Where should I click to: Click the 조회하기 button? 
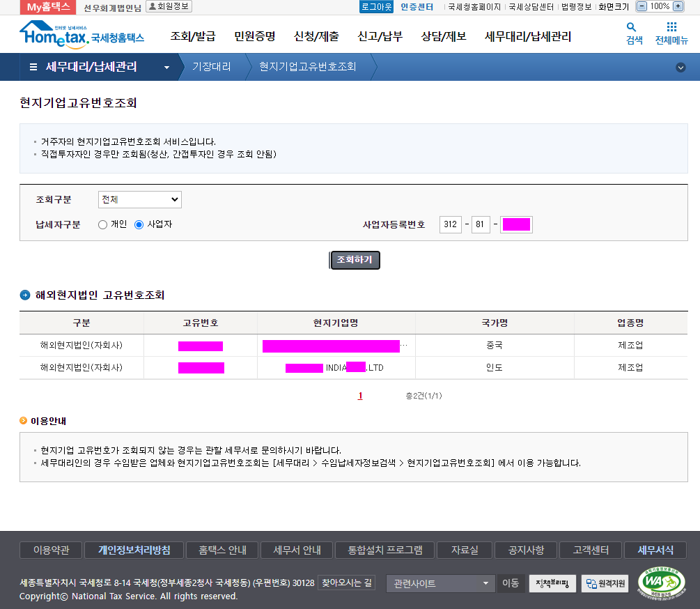click(x=355, y=260)
